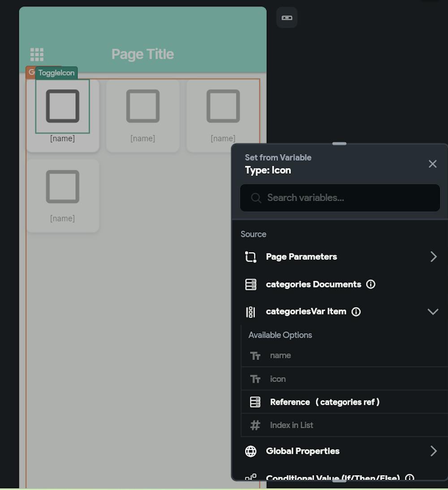
Task: Choose Reference (categories ref) option
Action: pyautogui.click(x=324, y=402)
